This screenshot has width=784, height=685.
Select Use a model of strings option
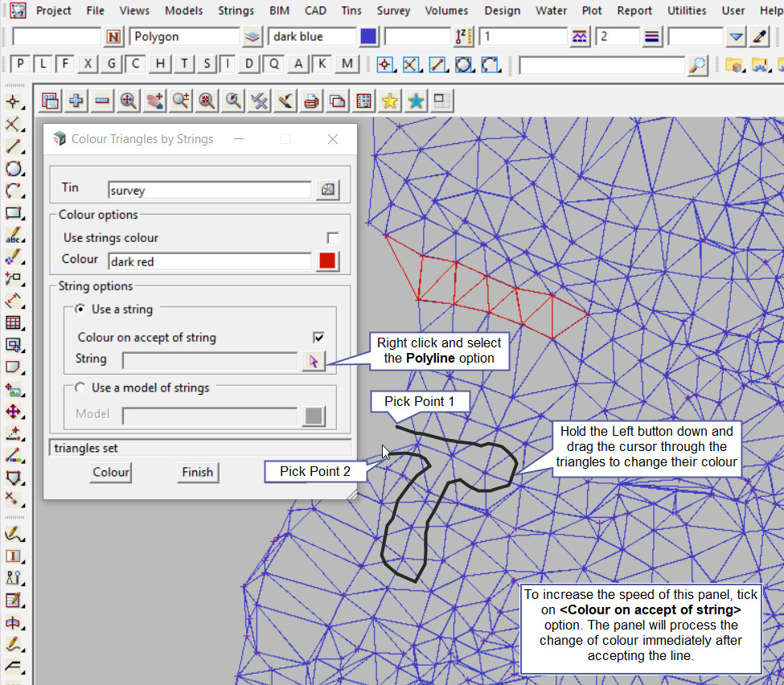point(80,388)
